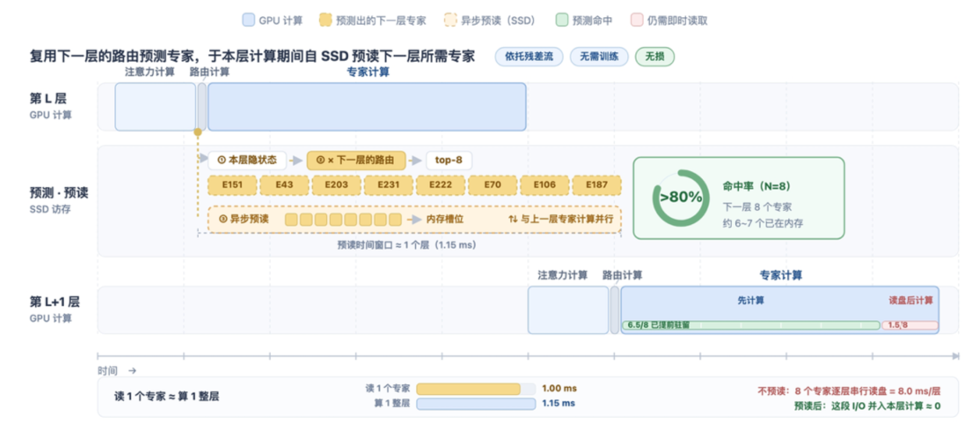This screenshot has width=980, height=434.
Task: Click the blue 算 1 整层 bar
Action: point(476,404)
